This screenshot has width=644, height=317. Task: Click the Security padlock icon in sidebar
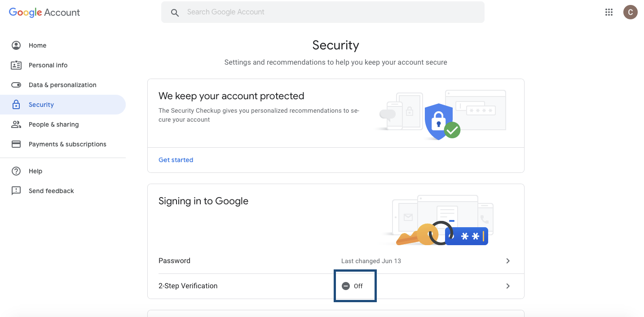point(16,105)
